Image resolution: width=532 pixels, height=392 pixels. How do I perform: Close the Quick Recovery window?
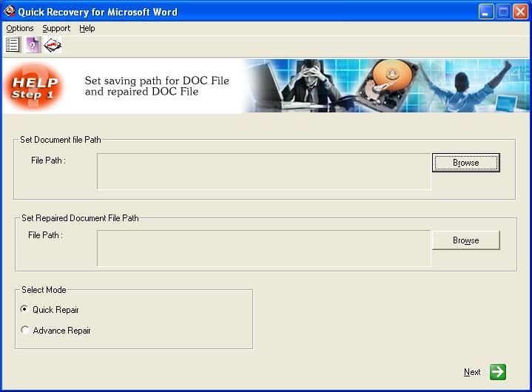[520, 12]
